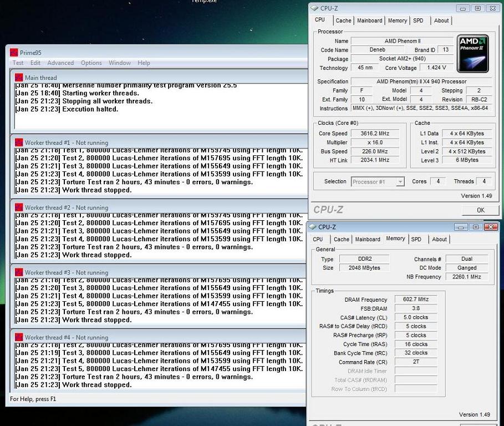Switch to SPD tab in lower CPU-Z
504x426 pixels.
point(416,239)
